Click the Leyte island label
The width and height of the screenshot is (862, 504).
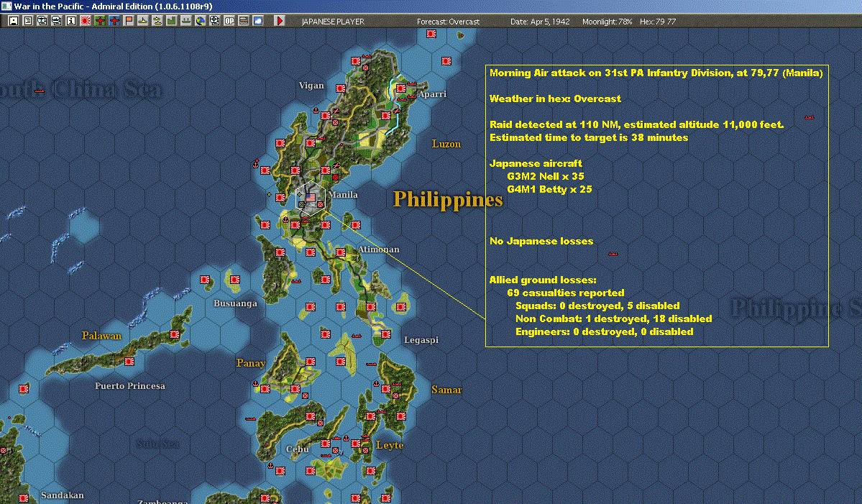click(390, 445)
